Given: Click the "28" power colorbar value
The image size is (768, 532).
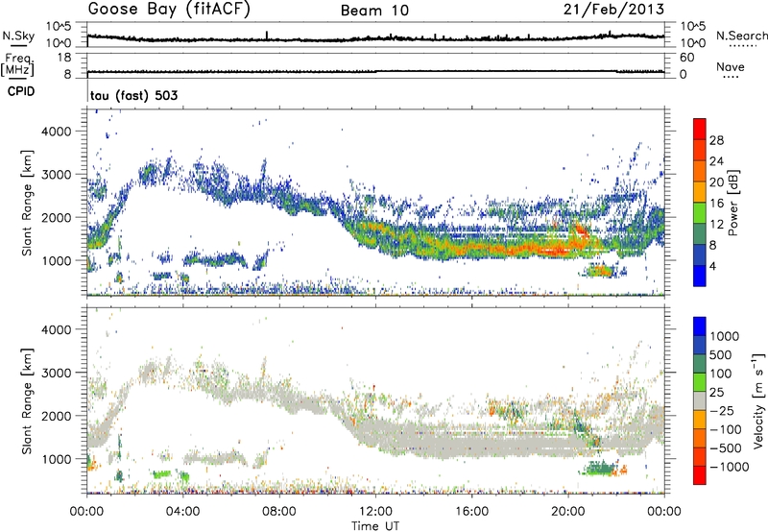Looking at the screenshot, I should pos(716,140).
